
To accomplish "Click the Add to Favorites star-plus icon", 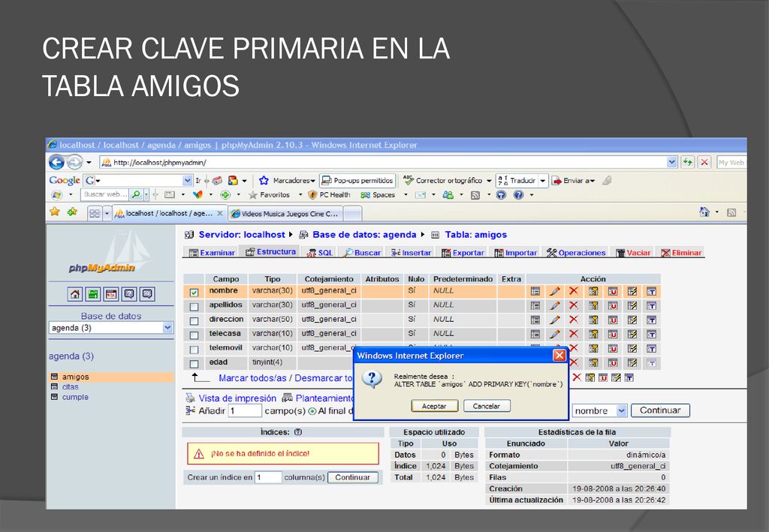I will (x=72, y=212).
